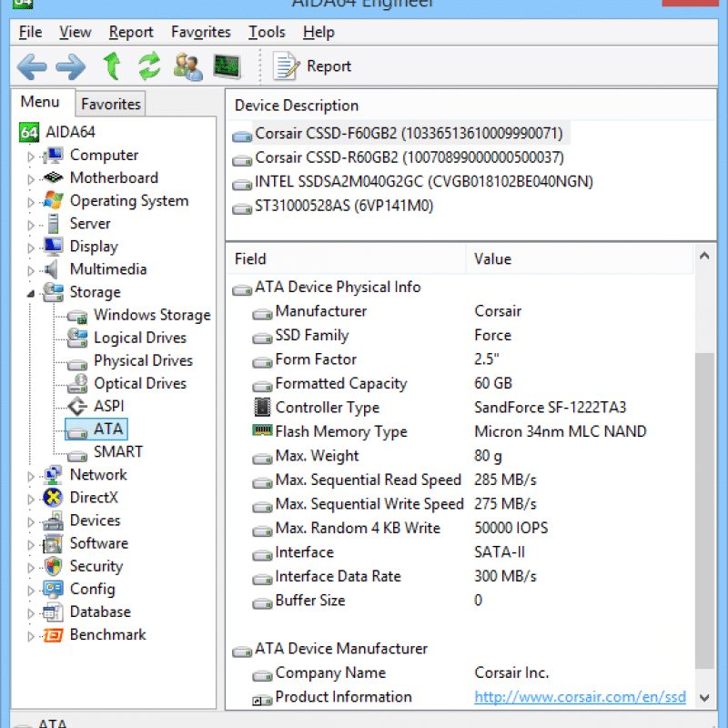Open Optical Drives in the tree

click(126, 383)
